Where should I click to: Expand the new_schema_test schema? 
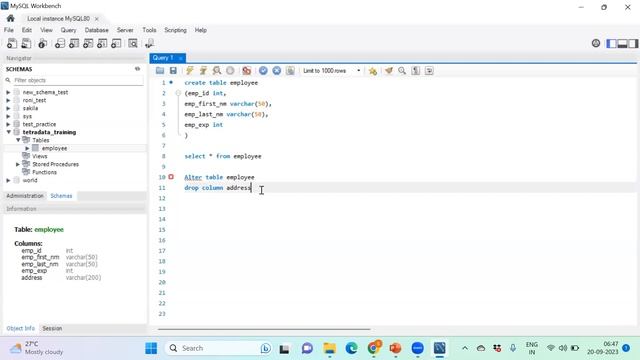pos(8,92)
